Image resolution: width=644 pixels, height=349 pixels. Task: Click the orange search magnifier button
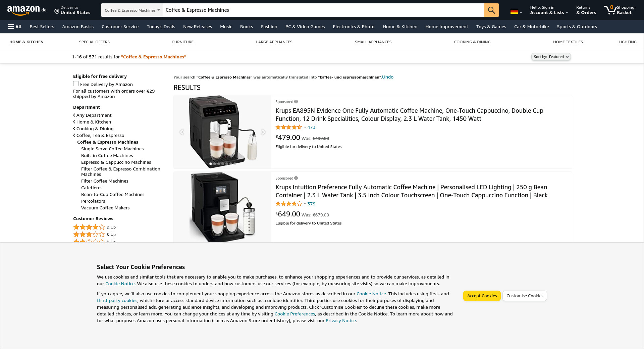click(x=491, y=10)
